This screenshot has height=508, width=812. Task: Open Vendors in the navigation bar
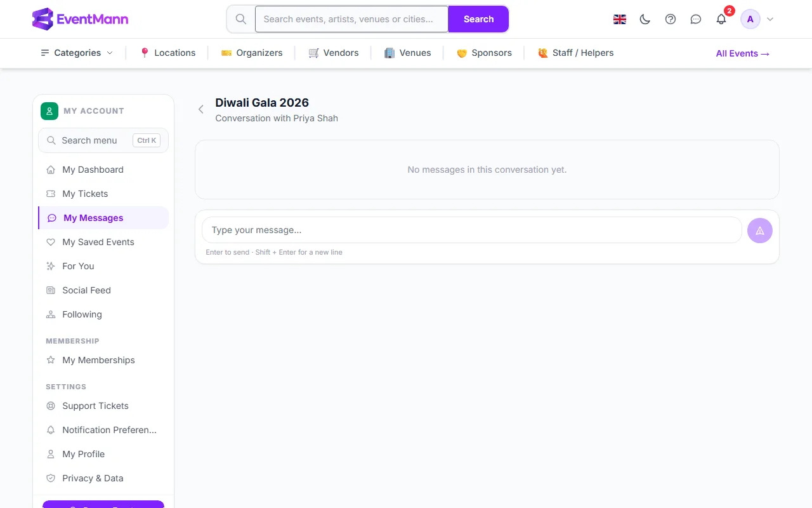click(334, 53)
